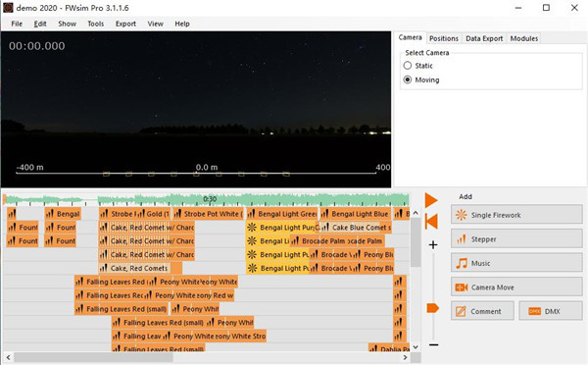Open the Show menu
This screenshot has width=588, height=365.
(67, 24)
